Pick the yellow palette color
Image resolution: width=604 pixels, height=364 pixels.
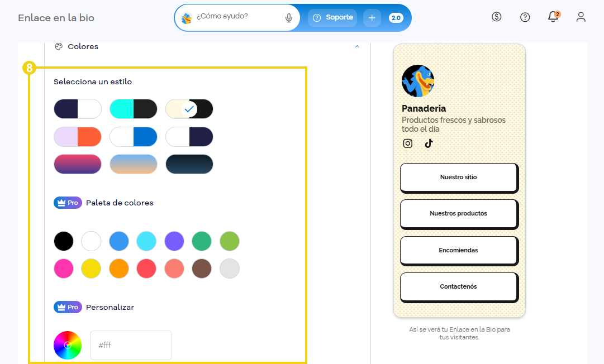91,269
